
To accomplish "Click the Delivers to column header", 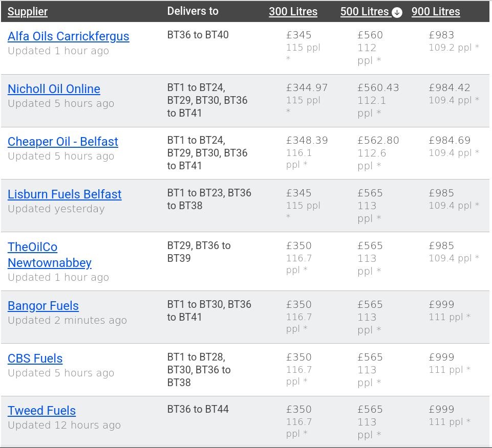I will (x=192, y=11).
